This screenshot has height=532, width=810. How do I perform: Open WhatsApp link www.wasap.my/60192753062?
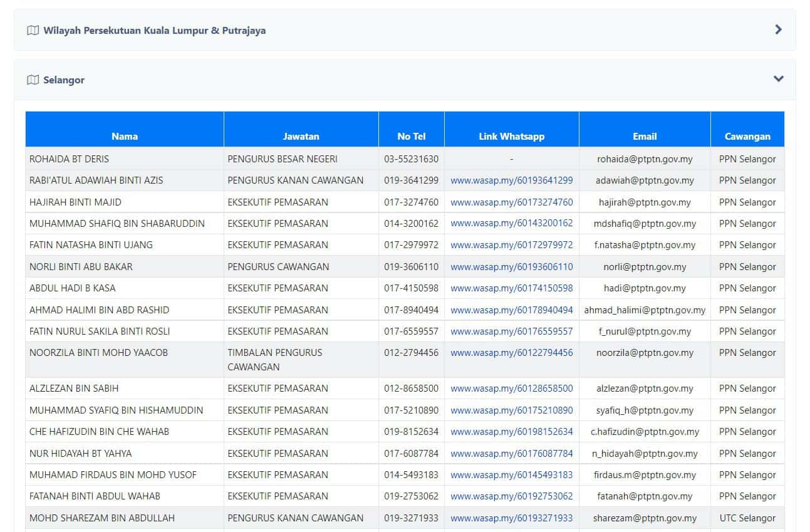tap(511, 496)
